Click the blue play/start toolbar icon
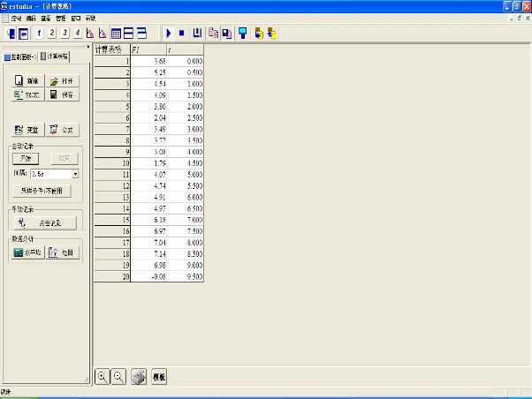 tap(168, 33)
